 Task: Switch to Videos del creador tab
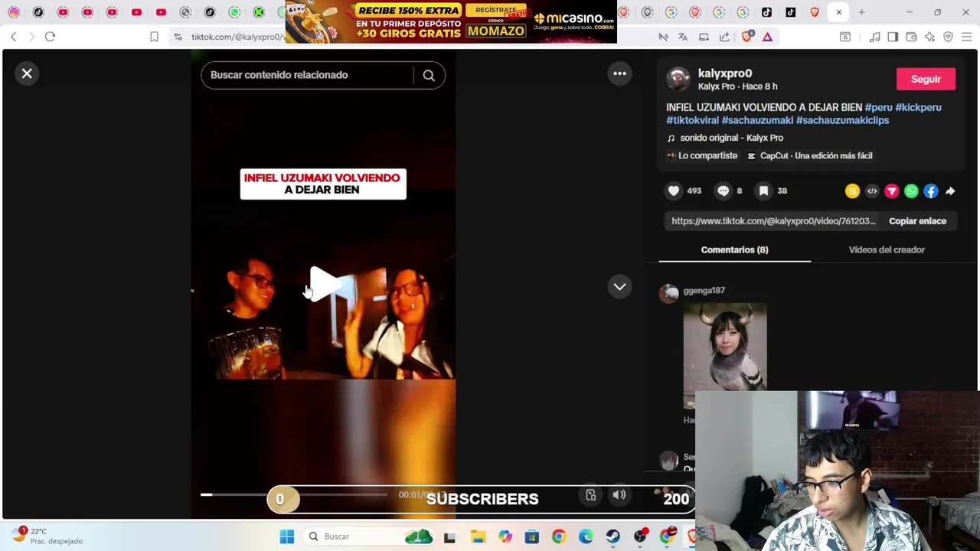(x=887, y=249)
